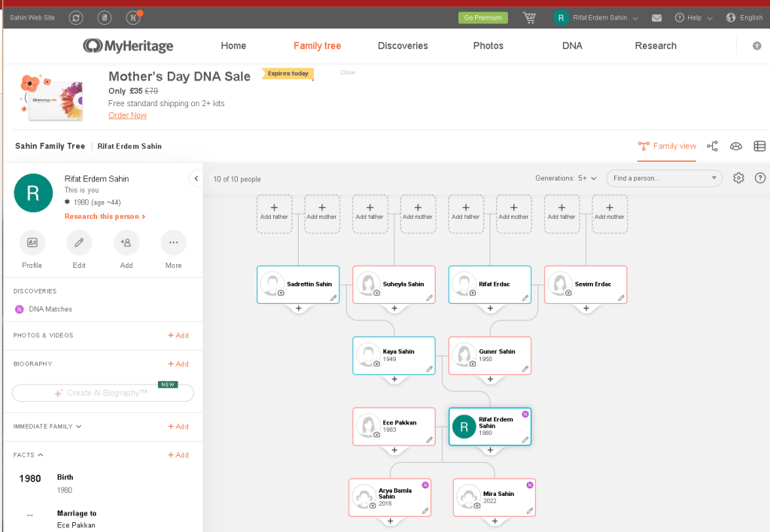Open the English language selector
This screenshot has height=532, width=770.
(744, 17)
